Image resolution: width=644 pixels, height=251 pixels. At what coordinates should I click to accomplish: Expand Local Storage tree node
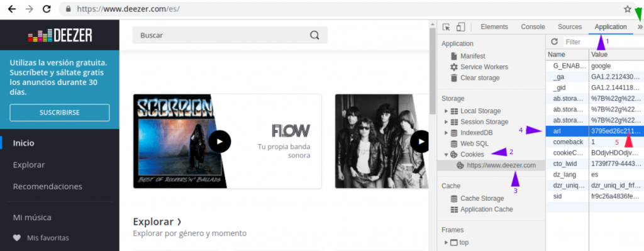[x=447, y=111]
